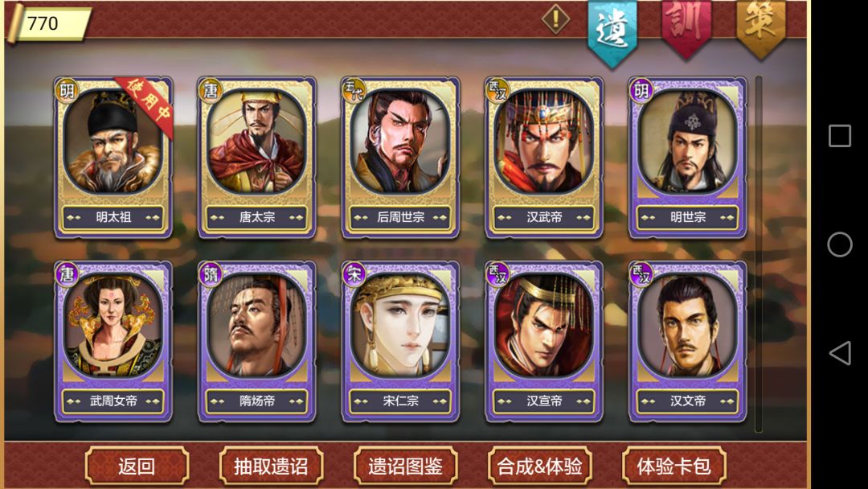
Task: Click the vertical scrollbar beside cards
Action: 759,254
